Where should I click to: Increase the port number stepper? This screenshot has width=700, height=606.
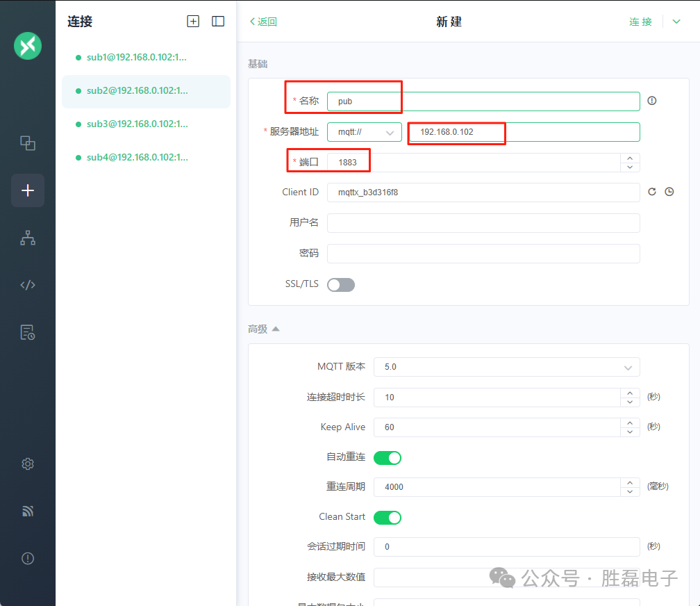coord(630,158)
